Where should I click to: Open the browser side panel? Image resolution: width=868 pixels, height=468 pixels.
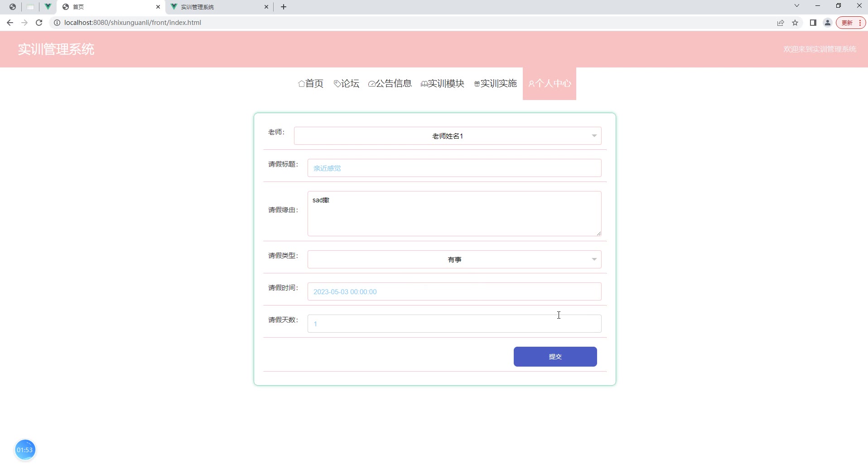(x=813, y=23)
